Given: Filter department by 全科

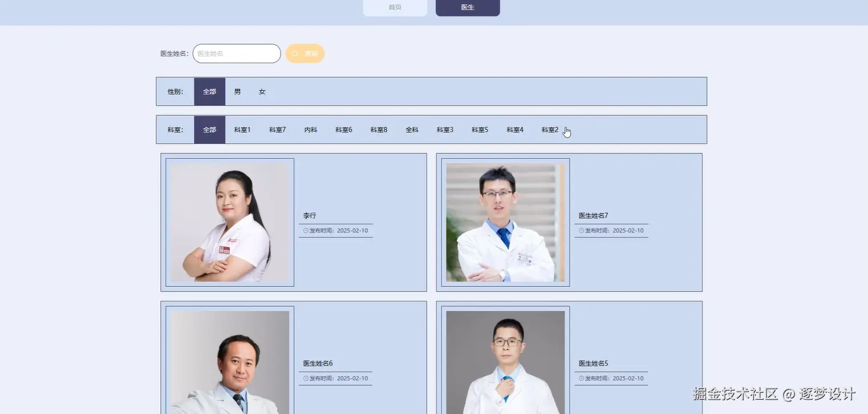Looking at the screenshot, I should (412, 130).
